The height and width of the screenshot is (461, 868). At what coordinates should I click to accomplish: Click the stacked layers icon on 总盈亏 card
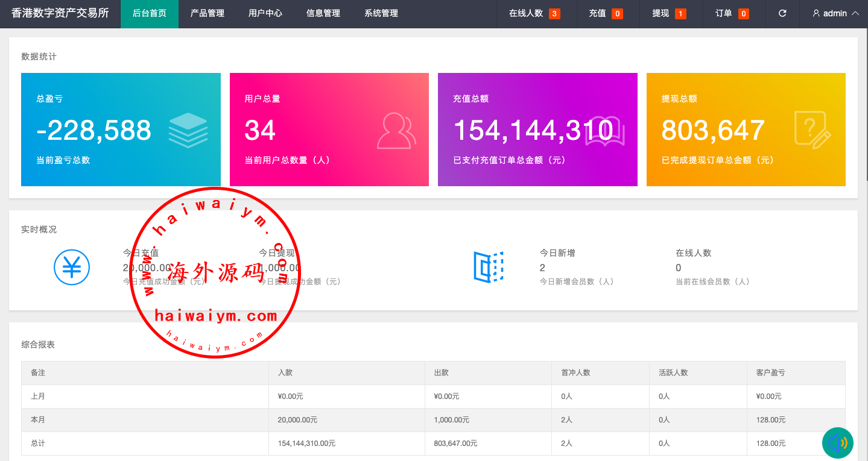(x=188, y=130)
